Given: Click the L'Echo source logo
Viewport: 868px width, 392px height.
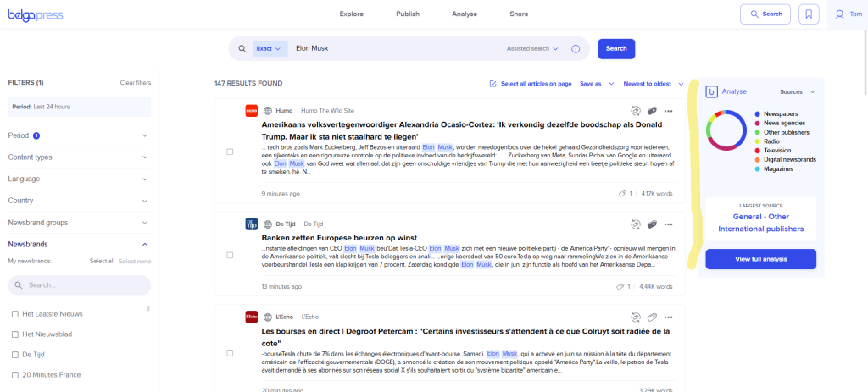Looking at the screenshot, I should (x=251, y=317).
